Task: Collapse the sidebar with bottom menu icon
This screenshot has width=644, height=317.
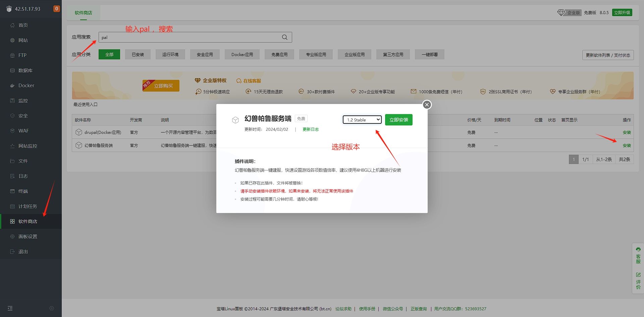Action: click(x=10, y=308)
